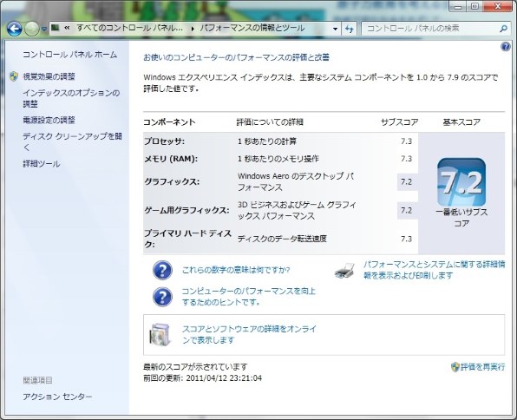Image resolution: width=517 pixels, height=420 pixels.
Task: Click the magnifier search icon
Action: (503, 29)
